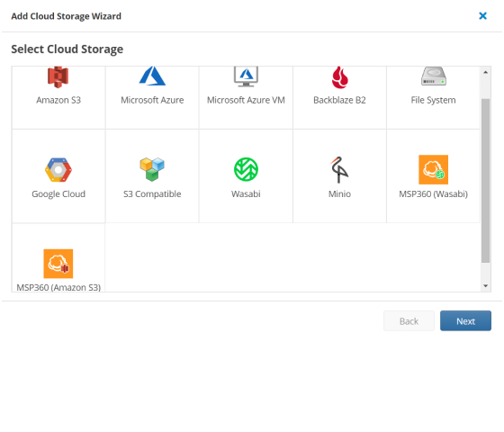Select the Minio bird icon
Viewport: 504px width, 432px height.
click(x=340, y=170)
